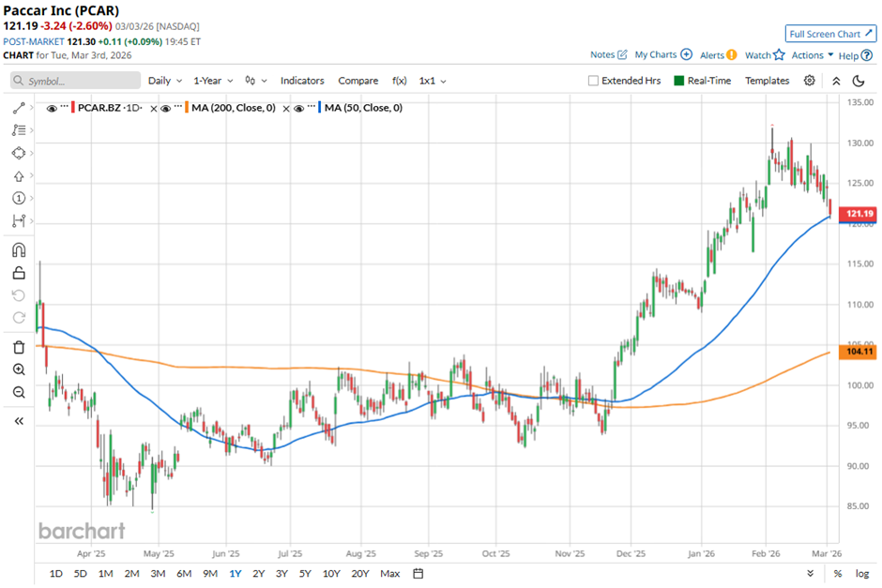The image size is (882, 588).
Task: Open chart settings gear icon
Action: click(809, 81)
